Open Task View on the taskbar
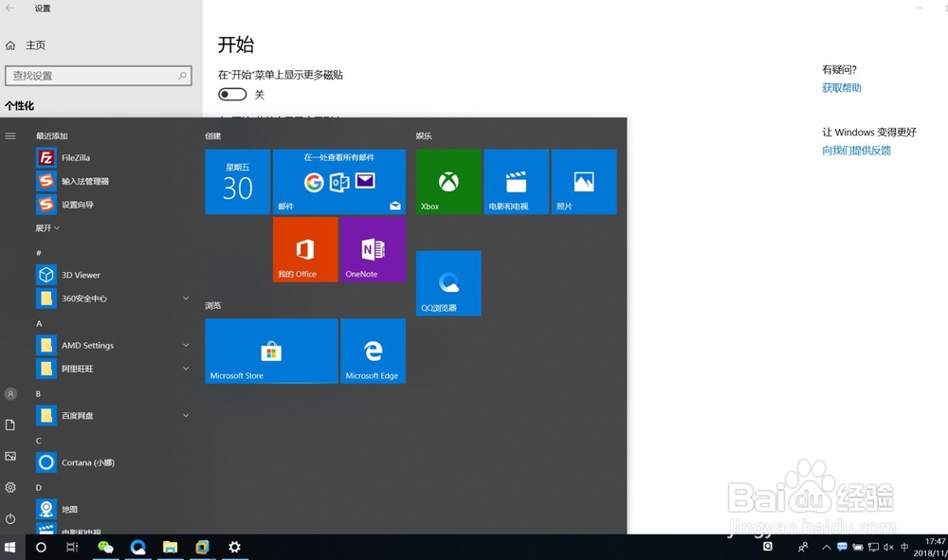Image resolution: width=948 pixels, height=560 pixels. (72, 548)
